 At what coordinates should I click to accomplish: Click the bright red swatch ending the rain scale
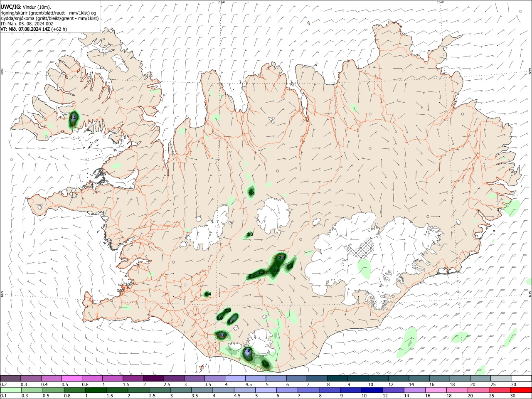pos(521,390)
